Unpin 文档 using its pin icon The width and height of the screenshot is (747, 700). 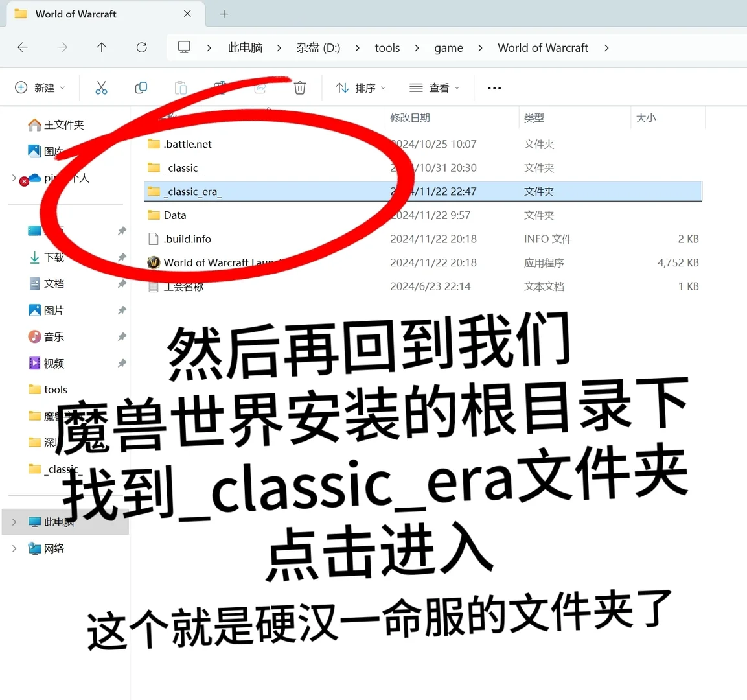tap(122, 284)
